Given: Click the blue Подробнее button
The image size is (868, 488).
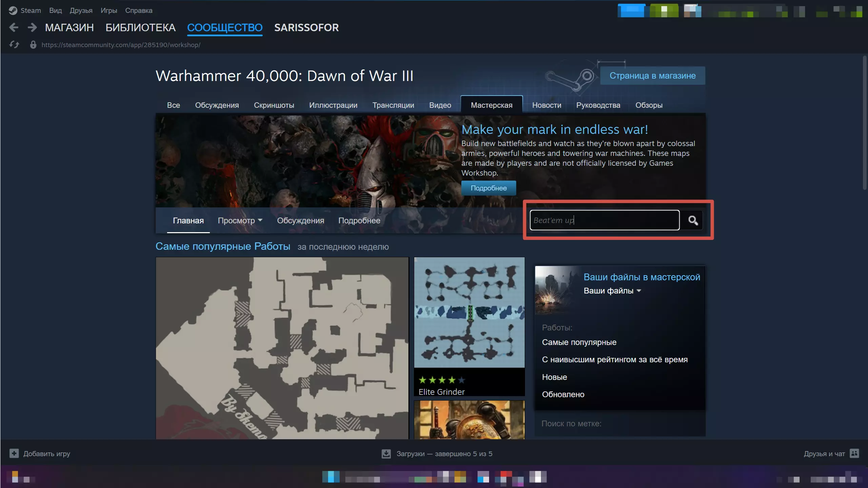Looking at the screenshot, I should click(488, 188).
